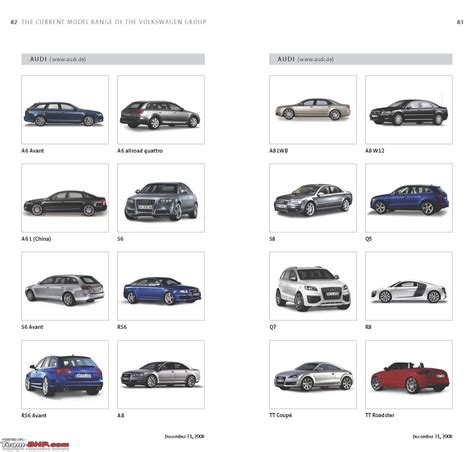
Task: Click the 'A8 W12' caption
Action: point(375,151)
